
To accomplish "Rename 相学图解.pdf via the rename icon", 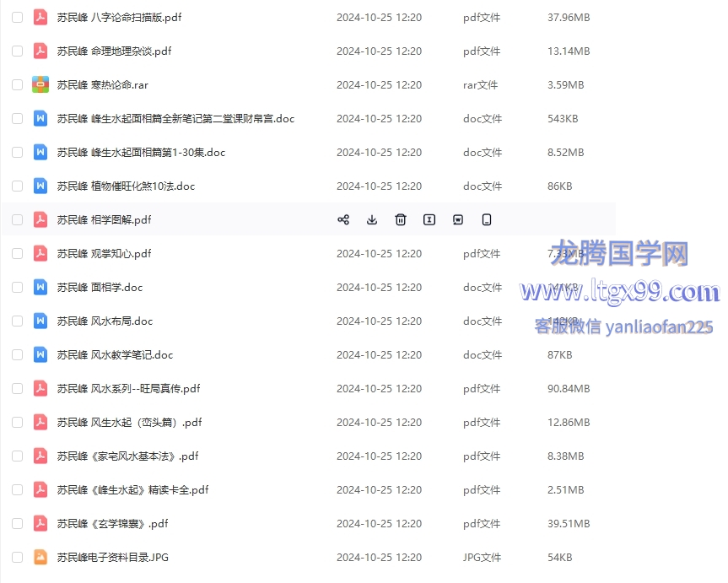I will pyautogui.click(x=429, y=219).
